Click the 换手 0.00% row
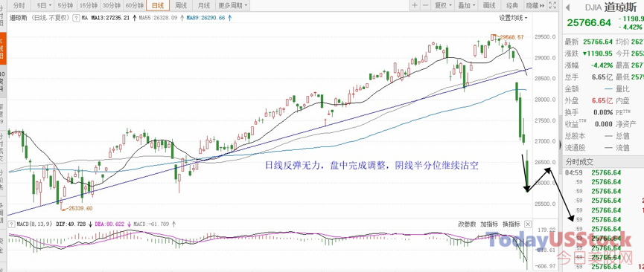The height and width of the screenshot is (272, 644). tap(589, 112)
